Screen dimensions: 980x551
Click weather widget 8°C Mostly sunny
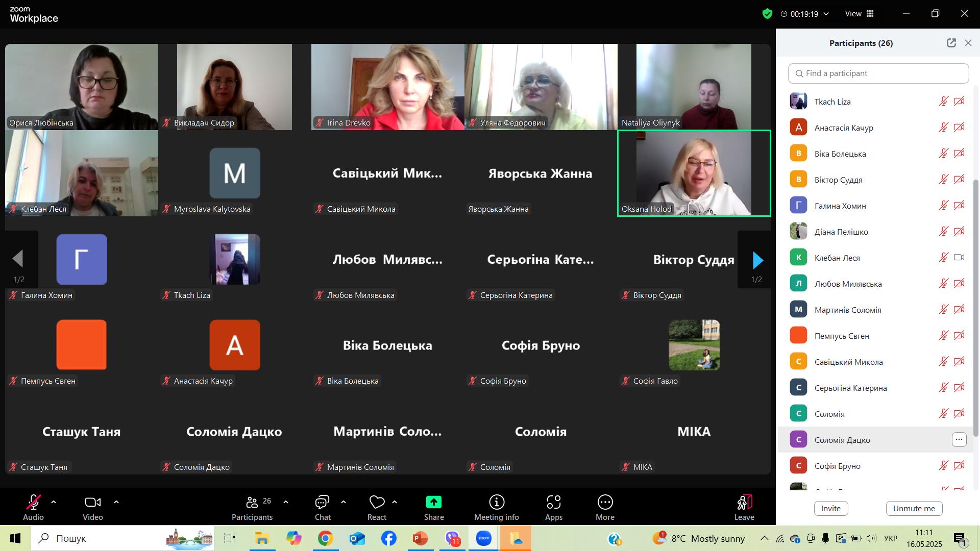pyautogui.click(x=699, y=538)
